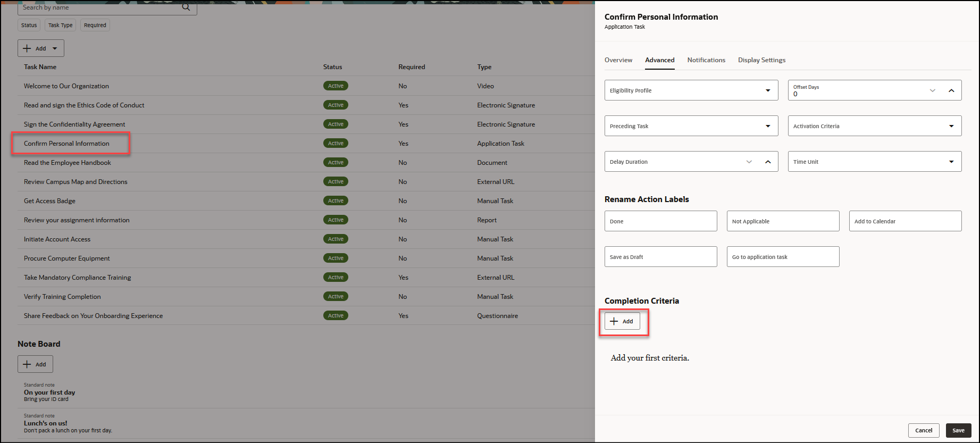Click the Type column header
Screen dimensions: 980x443
484,67
